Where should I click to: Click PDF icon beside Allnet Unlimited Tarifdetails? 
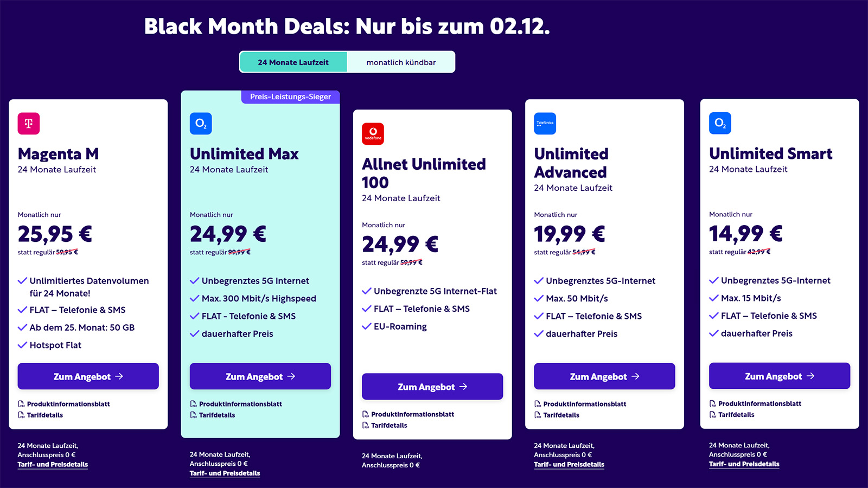point(366,425)
